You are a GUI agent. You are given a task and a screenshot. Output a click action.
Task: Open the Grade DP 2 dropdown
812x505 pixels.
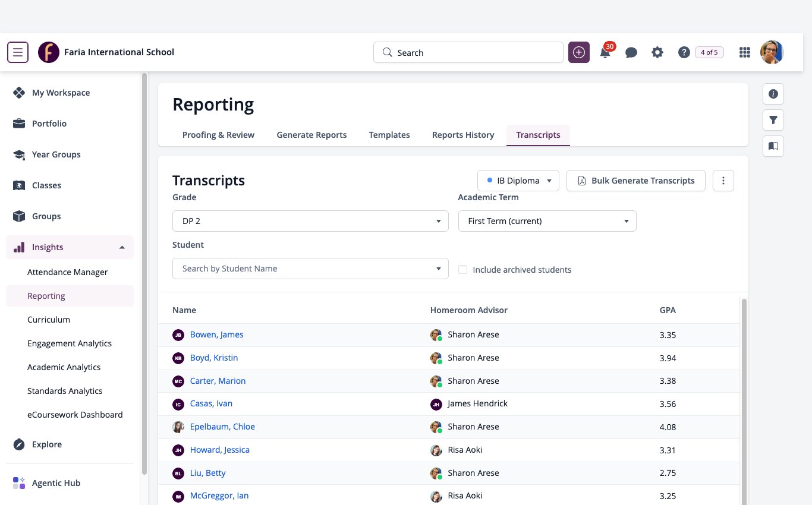click(x=310, y=221)
